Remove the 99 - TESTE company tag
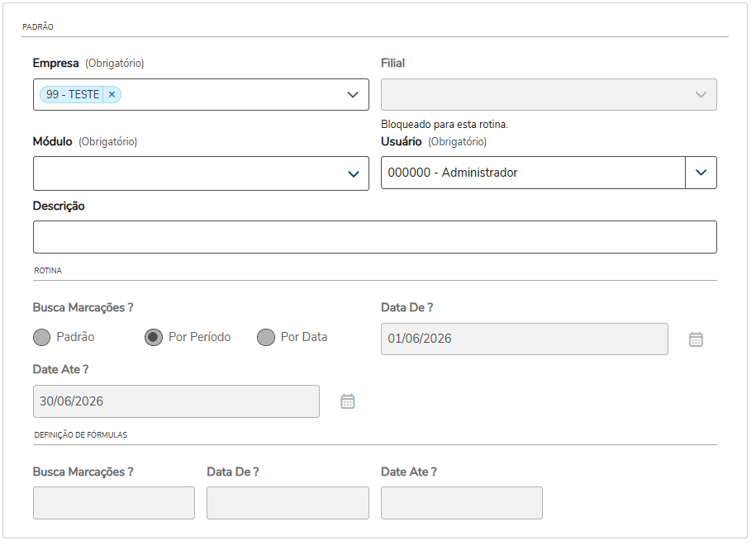 point(112,94)
